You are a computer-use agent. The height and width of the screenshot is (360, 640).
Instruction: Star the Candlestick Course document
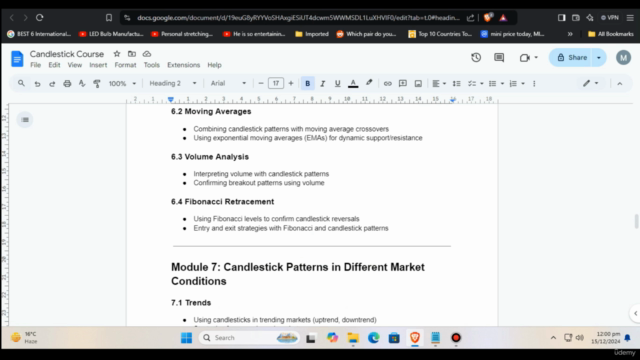pos(117,54)
